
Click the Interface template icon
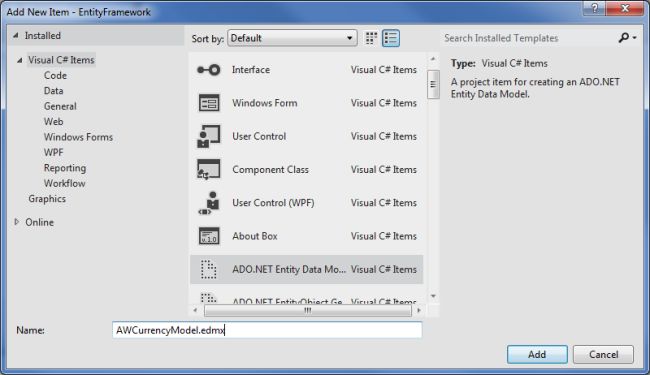coord(209,70)
